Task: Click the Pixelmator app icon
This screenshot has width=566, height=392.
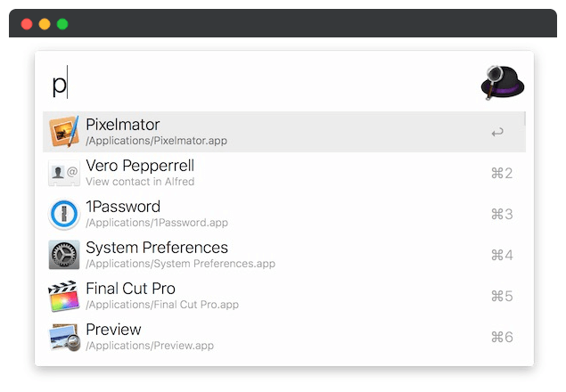Action: coord(64,132)
